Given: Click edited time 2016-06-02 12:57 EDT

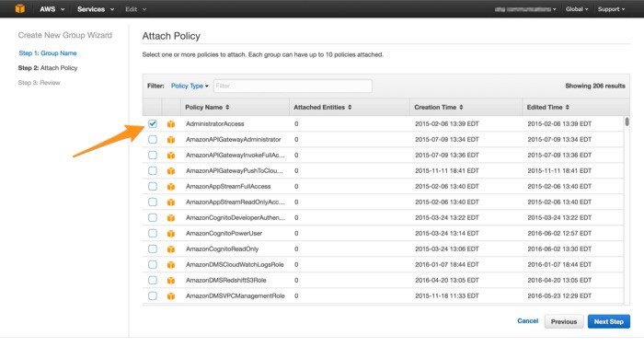Looking at the screenshot, I should 559,233.
